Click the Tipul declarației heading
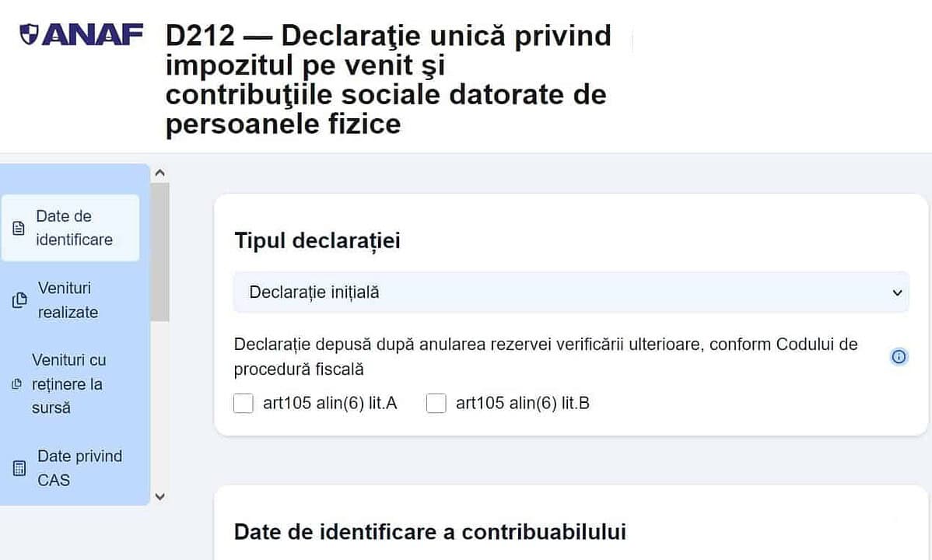Viewport: 932px width, 560px height. pos(317,241)
